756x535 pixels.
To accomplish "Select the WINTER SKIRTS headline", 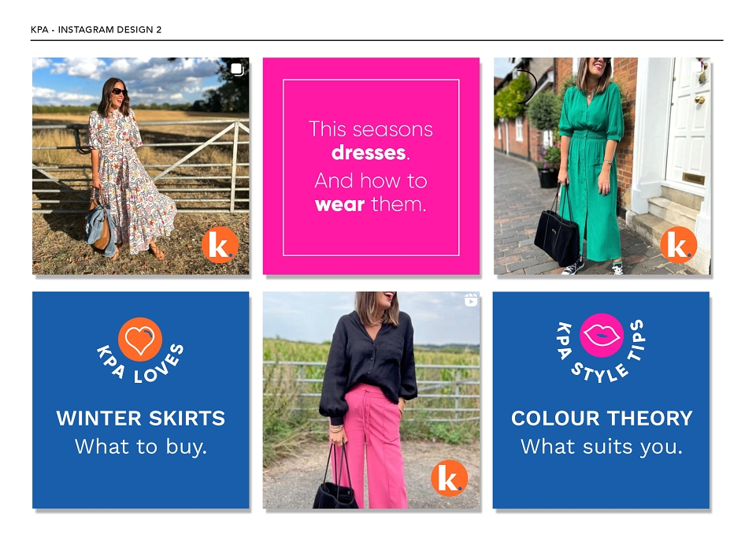I will [141, 418].
